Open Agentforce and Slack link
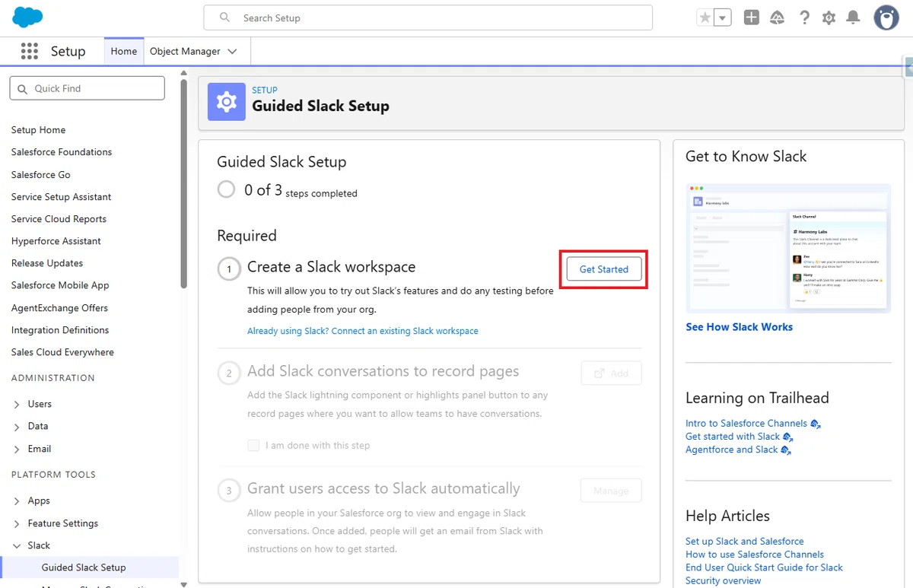This screenshot has width=913, height=588. point(731,450)
